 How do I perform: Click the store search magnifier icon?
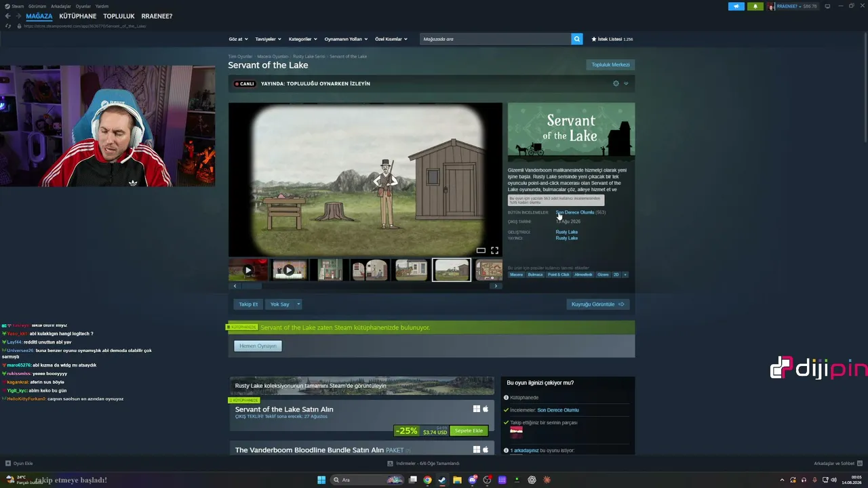tap(577, 39)
